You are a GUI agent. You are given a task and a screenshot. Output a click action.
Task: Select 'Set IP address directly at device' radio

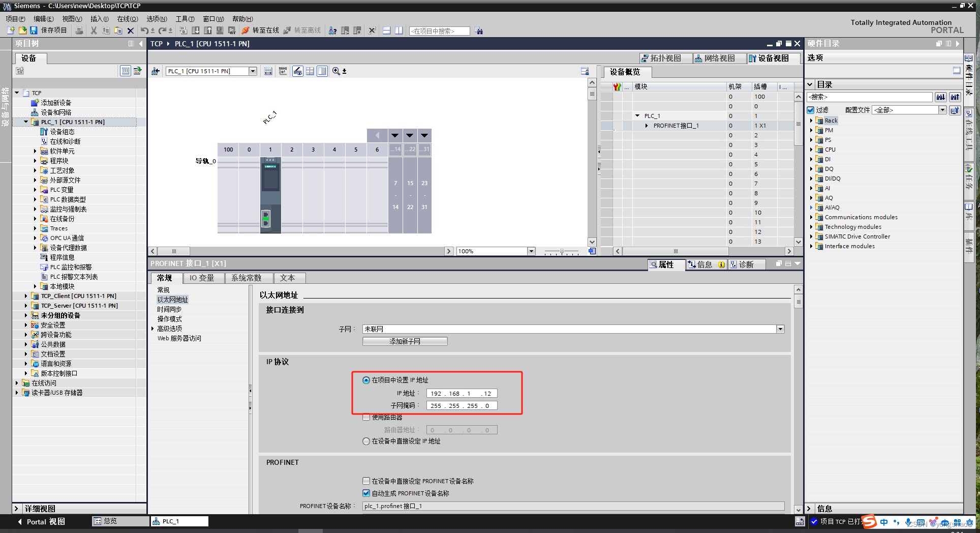366,441
